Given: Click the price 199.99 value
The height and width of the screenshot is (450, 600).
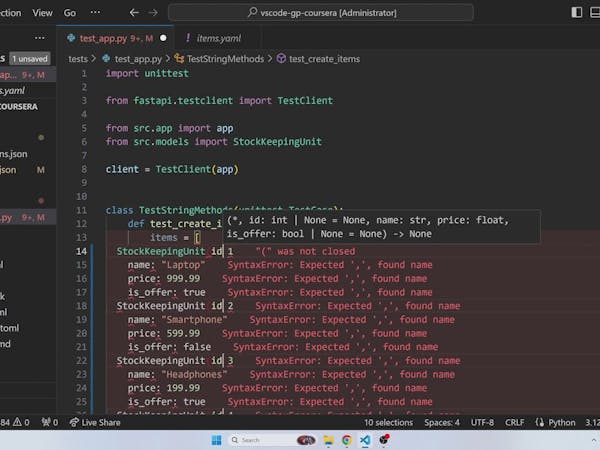Looking at the screenshot, I should tap(183, 388).
